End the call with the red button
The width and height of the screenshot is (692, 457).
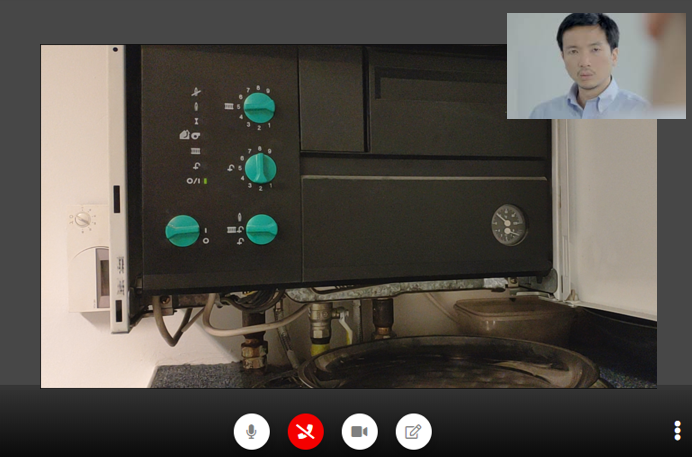[x=305, y=432]
